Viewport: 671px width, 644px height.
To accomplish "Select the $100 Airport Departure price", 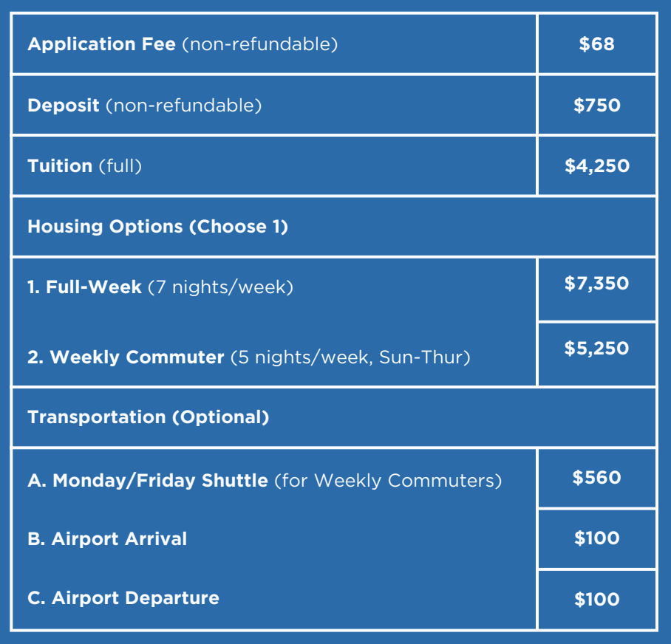I will click(x=596, y=599).
